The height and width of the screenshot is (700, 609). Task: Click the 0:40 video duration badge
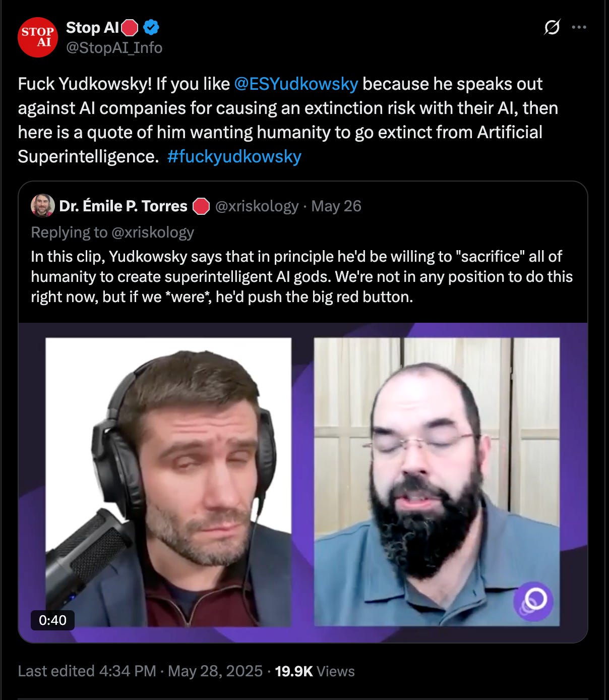(52, 620)
